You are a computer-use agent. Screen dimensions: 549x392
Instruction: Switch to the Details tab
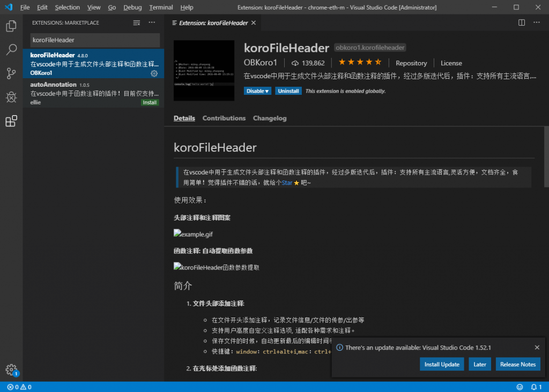point(184,118)
